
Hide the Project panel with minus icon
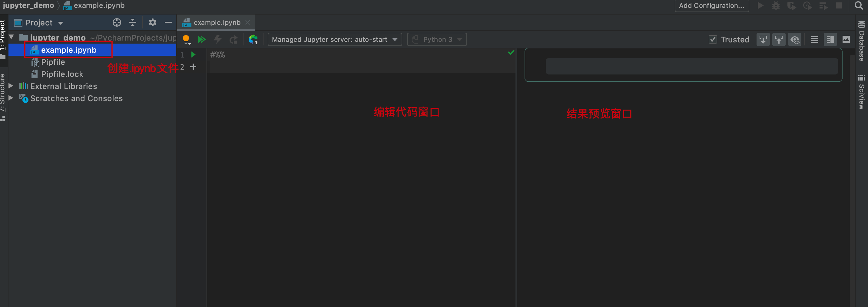[x=168, y=23]
